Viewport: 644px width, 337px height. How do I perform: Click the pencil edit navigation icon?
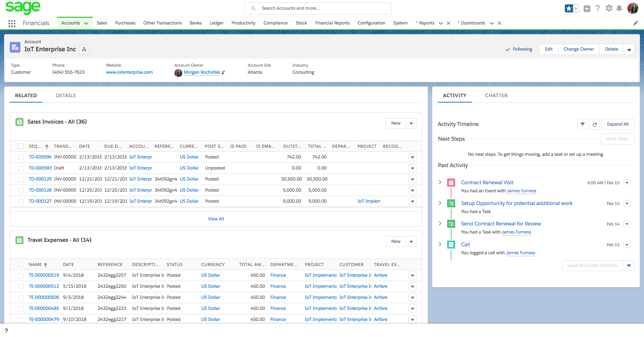635,23
